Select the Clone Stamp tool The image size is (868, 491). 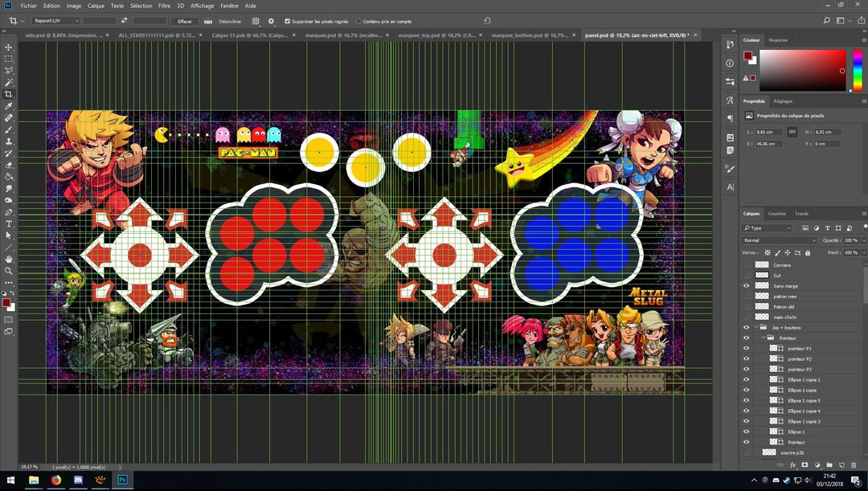(x=9, y=141)
